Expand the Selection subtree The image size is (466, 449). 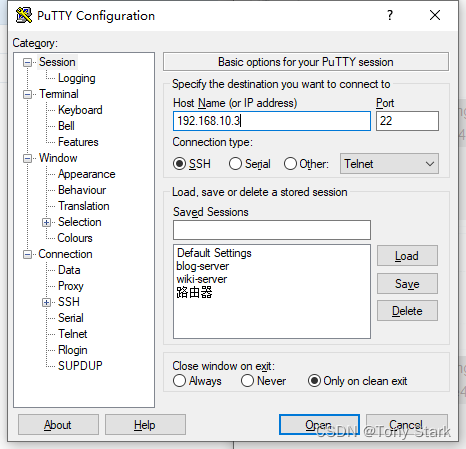pyautogui.click(x=46, y=222)
